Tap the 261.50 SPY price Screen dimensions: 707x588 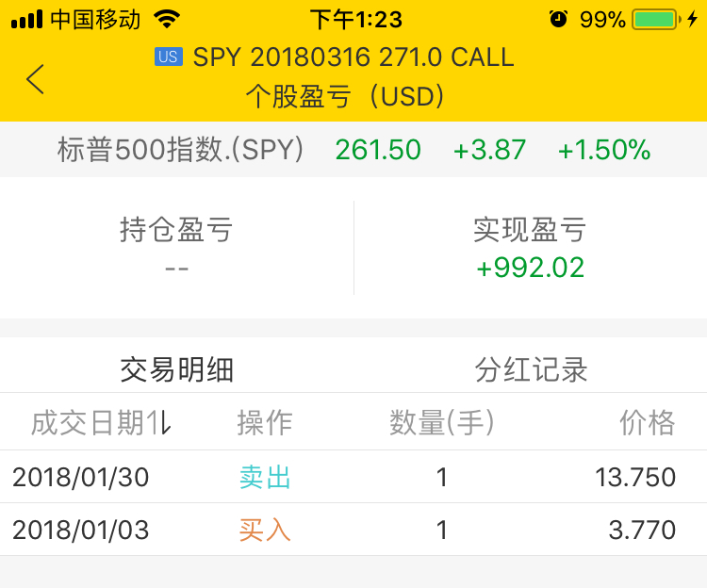click(378, 150)
